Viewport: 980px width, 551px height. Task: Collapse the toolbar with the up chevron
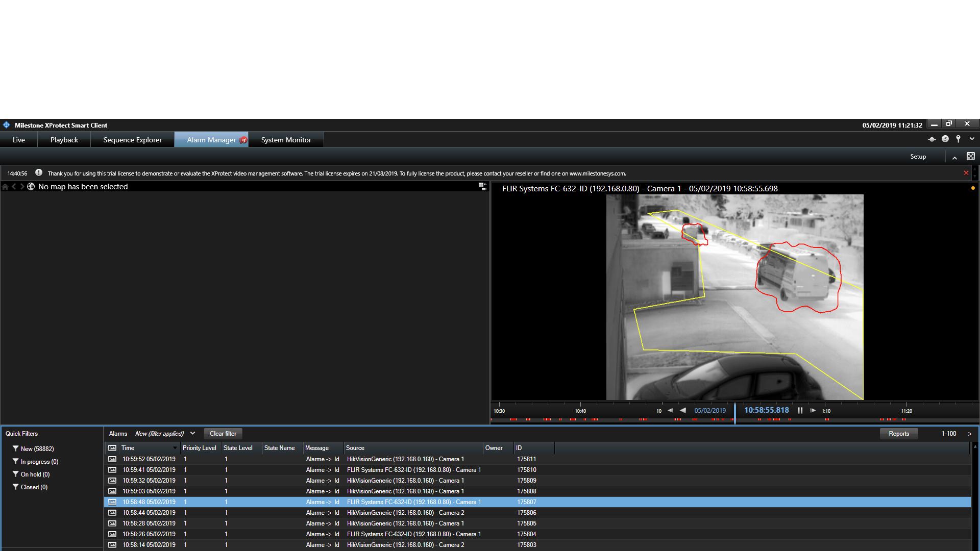pyautogui.click(x=954, y=158)
